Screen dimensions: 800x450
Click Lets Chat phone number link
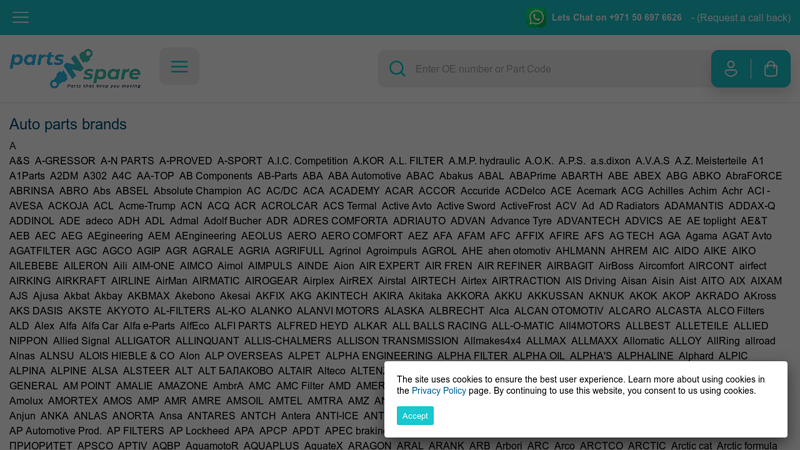616,18
